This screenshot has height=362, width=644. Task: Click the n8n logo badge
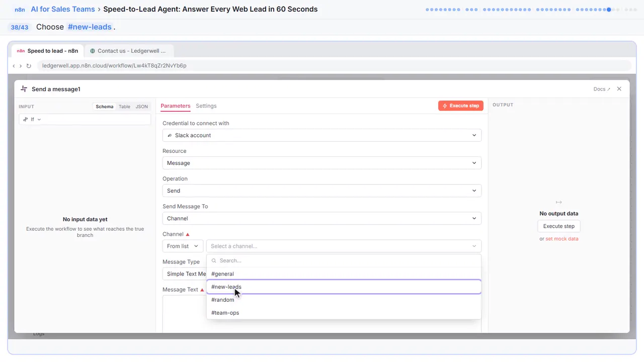pyautogui.click(x=20, y=10)
